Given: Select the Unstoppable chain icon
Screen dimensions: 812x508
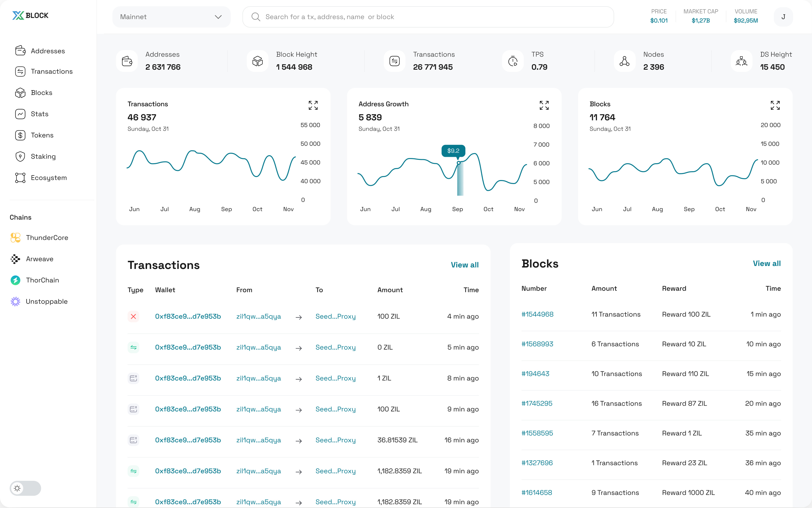Looking at the screenshot, I should tap(16, 301).
